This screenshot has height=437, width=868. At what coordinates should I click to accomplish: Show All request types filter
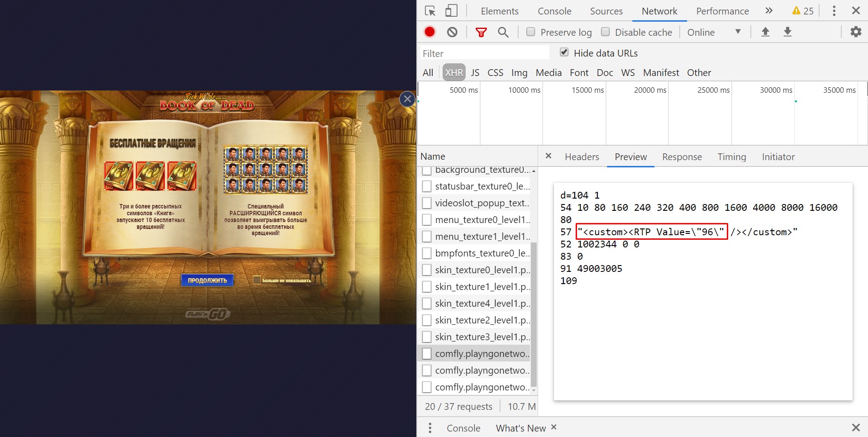[428, 72]
